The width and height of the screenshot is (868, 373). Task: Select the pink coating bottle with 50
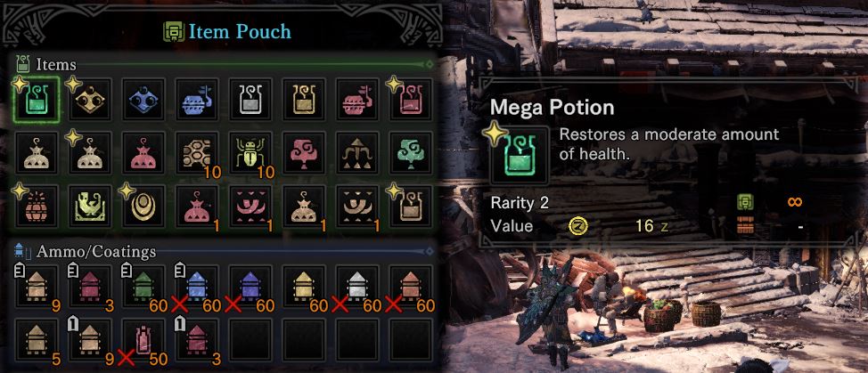[x=143, y=339]
